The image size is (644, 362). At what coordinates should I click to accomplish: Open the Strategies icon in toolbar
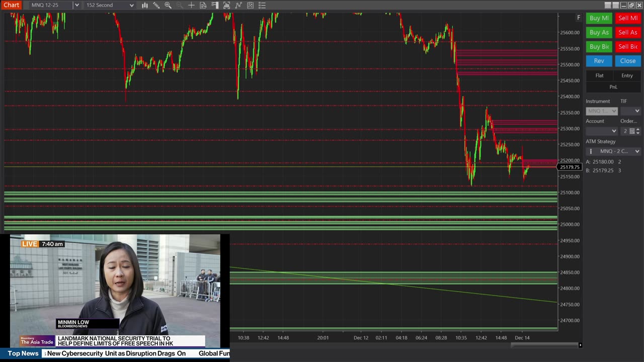click(238, 5)
